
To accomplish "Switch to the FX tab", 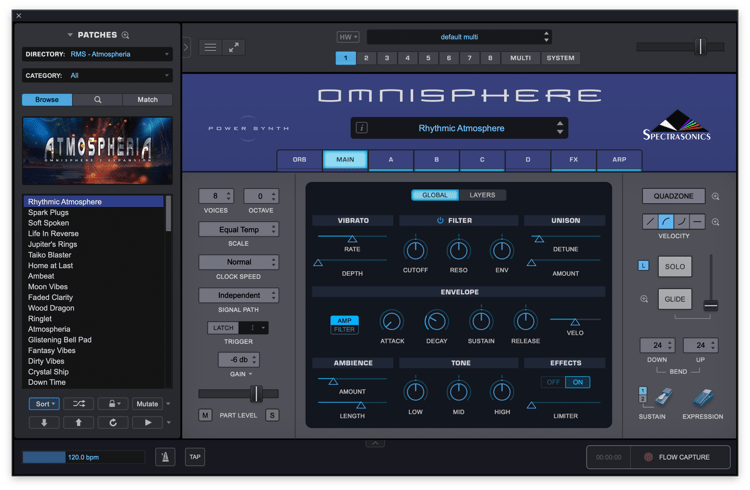I will (x=574, y=159).
